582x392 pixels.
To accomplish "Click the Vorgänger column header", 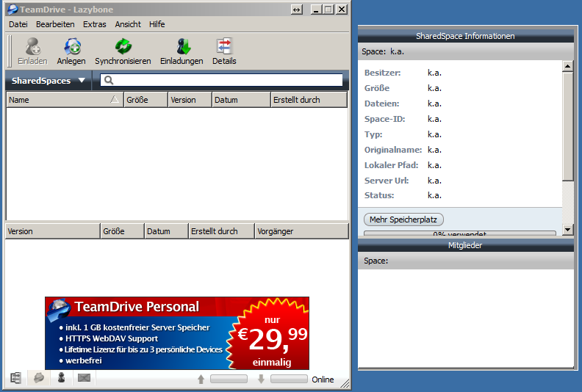I will tap(302, 231).
